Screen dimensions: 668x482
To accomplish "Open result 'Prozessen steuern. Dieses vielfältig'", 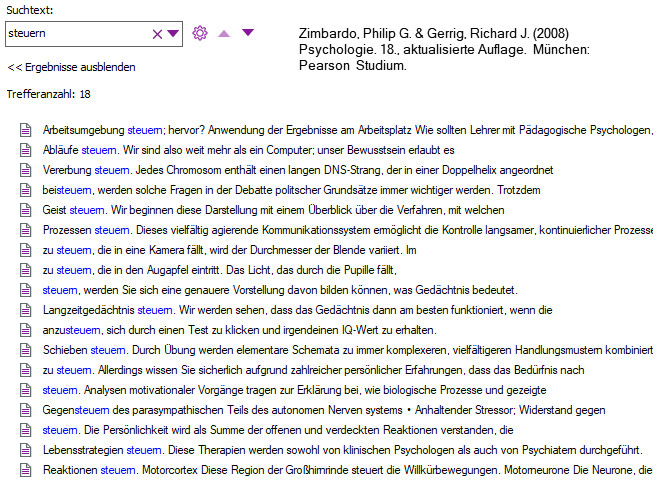I will click(x=348, y=230).
